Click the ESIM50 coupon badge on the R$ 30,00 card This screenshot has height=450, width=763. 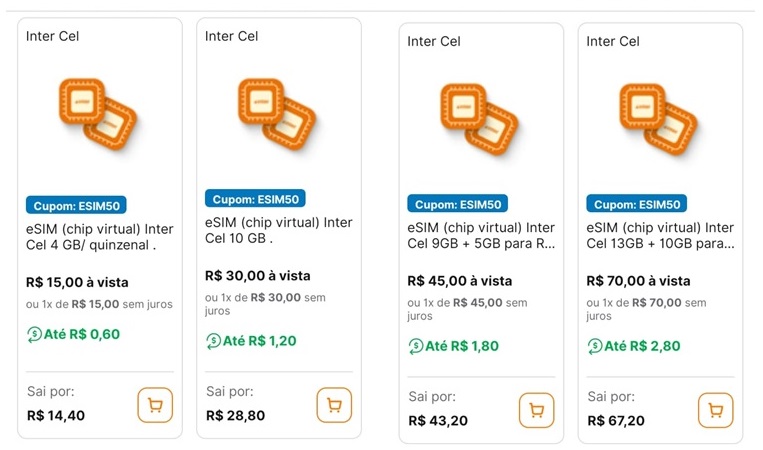[x=255, y=199]
